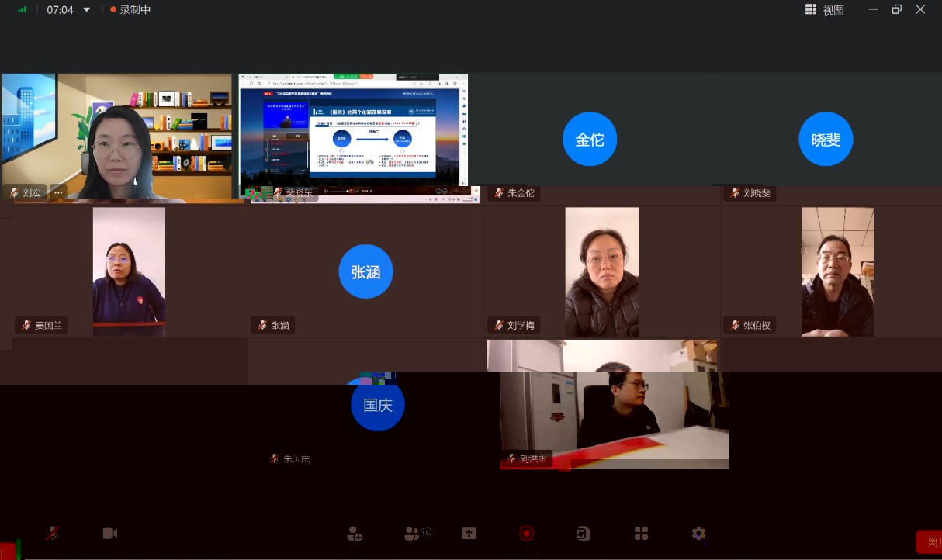Viewport: 942px width, 560px height.
Task: Select 刘宏's video tile
Action: [x=116, y=137]
